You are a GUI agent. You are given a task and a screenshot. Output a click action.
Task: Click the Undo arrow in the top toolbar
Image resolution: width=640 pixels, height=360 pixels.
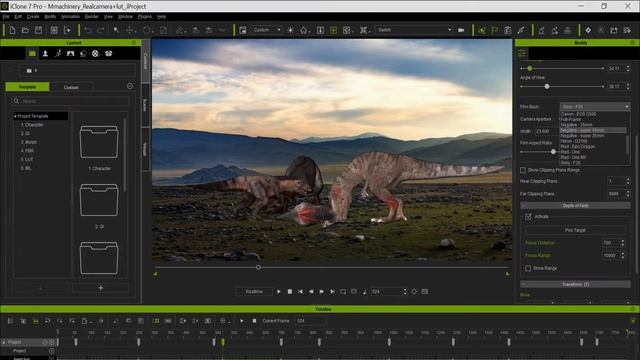click(x=88, y=30)
